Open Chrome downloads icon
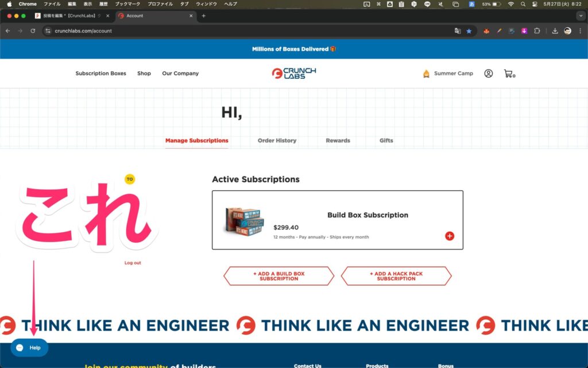Viewport: 588px width, 368px height. 555,31
